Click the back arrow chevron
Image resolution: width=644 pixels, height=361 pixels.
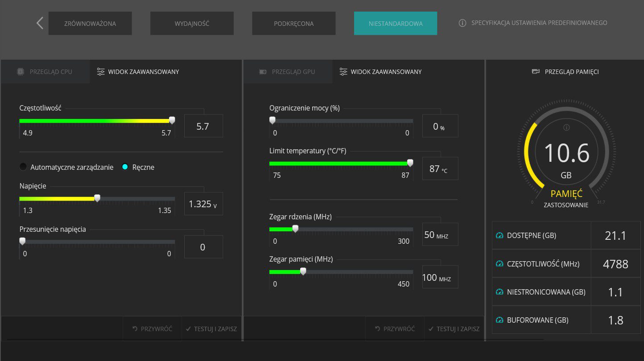point(40,23)
